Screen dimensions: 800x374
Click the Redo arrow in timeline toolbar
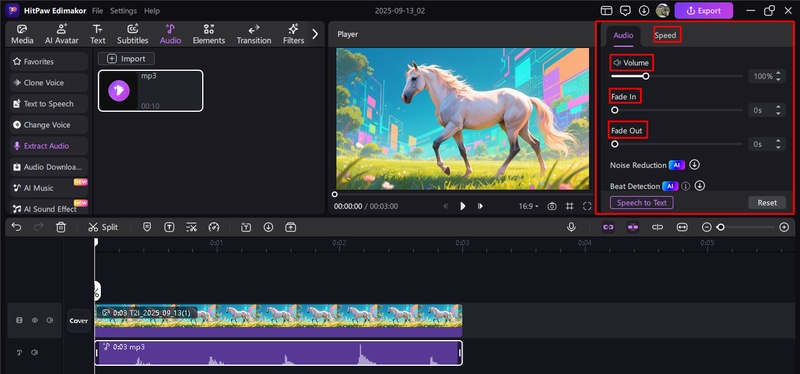click(39, 227)
